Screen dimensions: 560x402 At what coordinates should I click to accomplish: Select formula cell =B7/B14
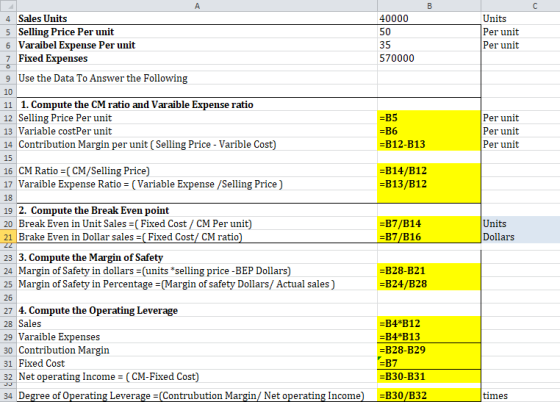429,223
